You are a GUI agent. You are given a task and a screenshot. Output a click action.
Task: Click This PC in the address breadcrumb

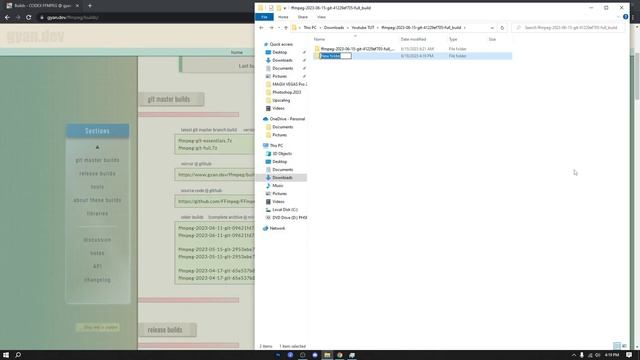tap(310, 28)
